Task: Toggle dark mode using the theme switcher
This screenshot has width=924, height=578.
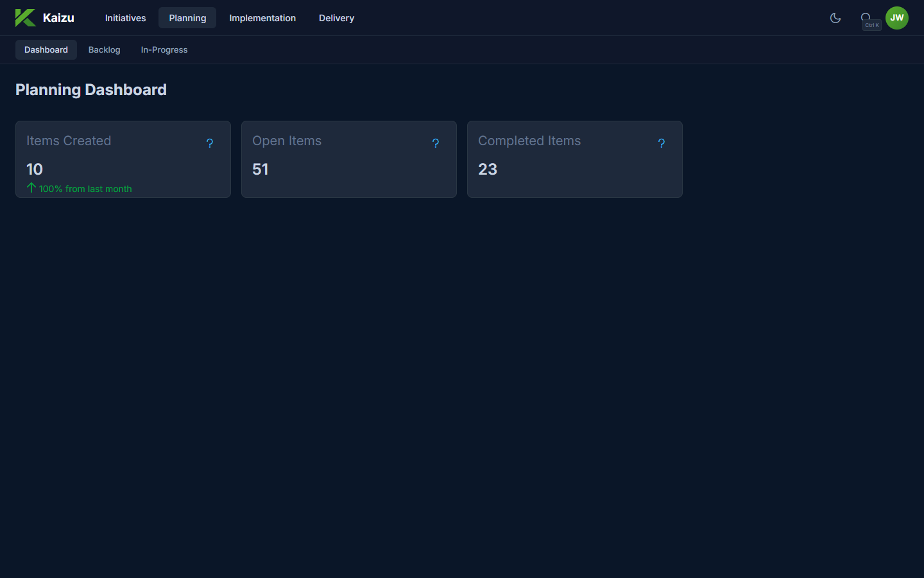Action: click(835, 18)
